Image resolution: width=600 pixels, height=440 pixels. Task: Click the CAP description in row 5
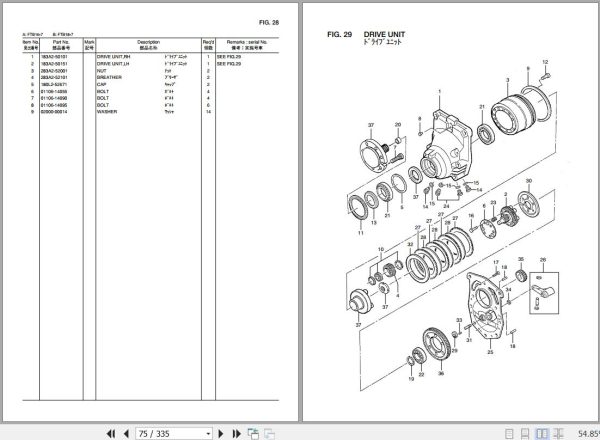tap(101, 84)
